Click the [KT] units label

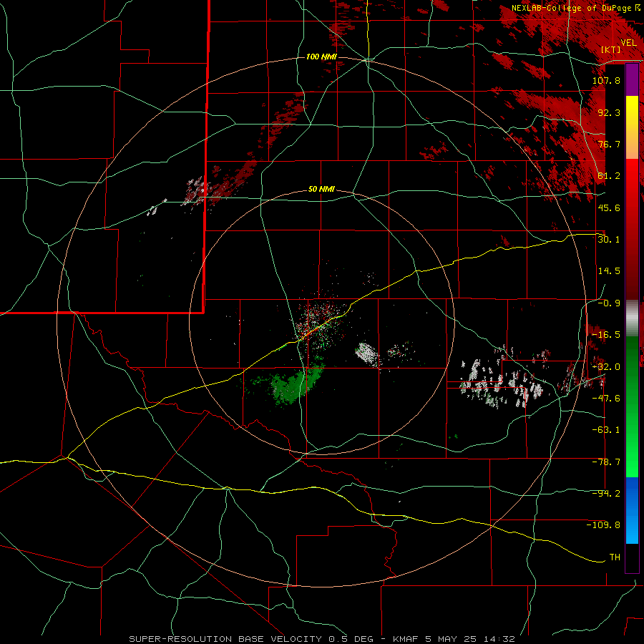pyautogui.click(x=610, y=49)
